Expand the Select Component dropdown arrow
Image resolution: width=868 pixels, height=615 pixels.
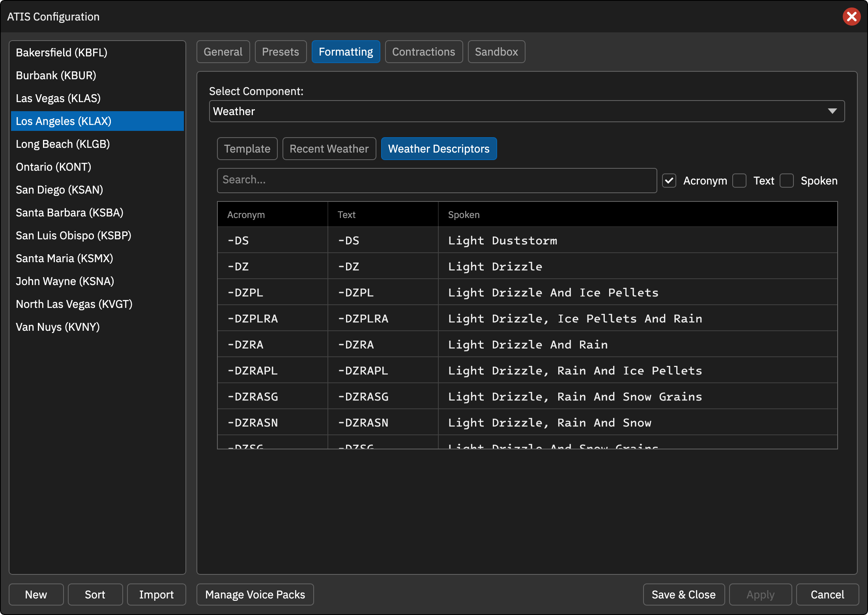(x=832, y=111)
